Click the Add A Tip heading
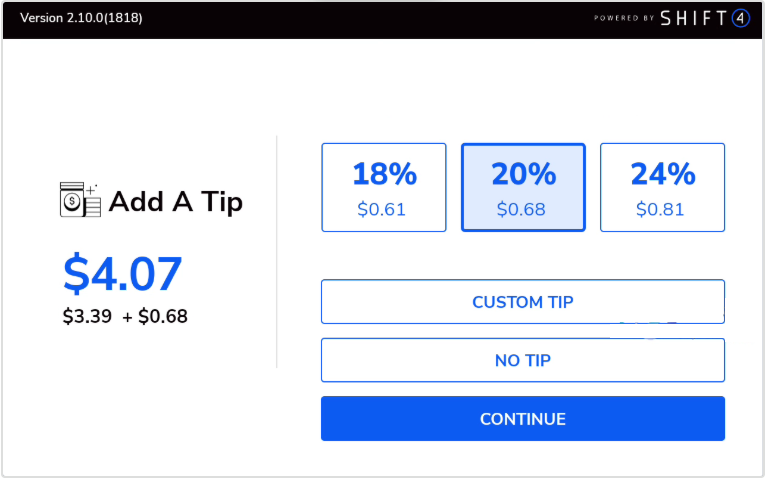The height and width of the screenshot is (479, 767). [x=175, y=202]
